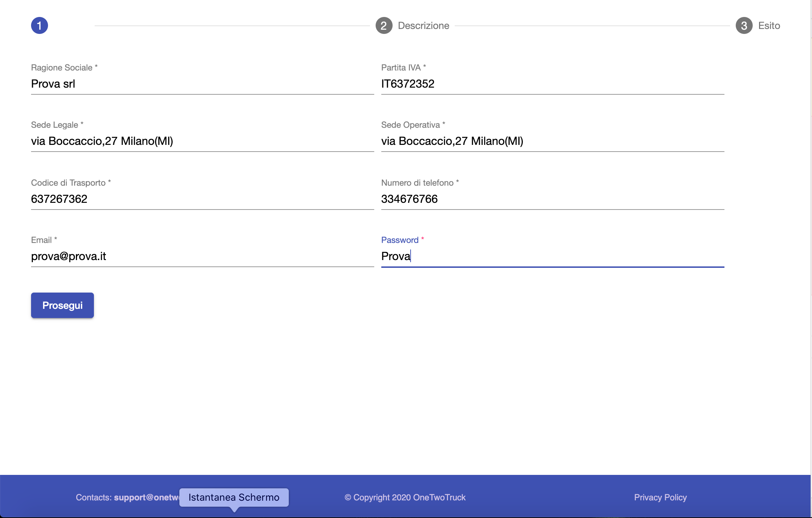Screen dimensions: 812x518
Task: Click into the Sede Legale field
Action: [x=202, y=141]
